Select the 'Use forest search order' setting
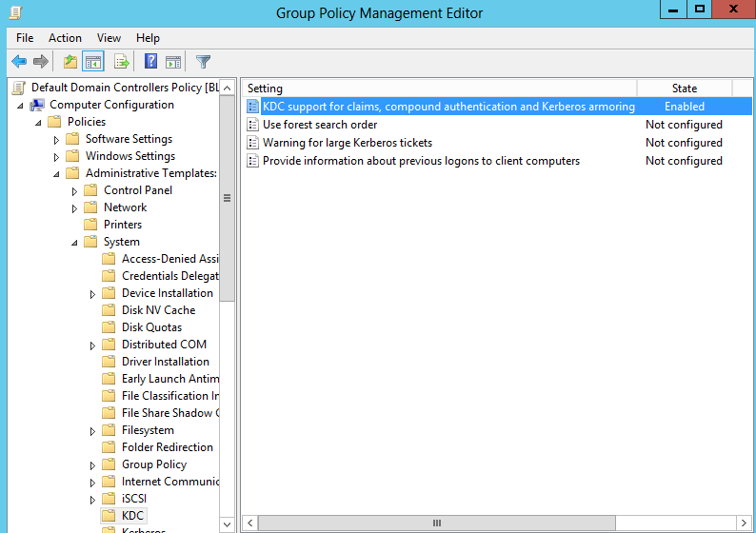Image resolution: width=756 pixels, height=533 pixels. [x=320, y=125]
